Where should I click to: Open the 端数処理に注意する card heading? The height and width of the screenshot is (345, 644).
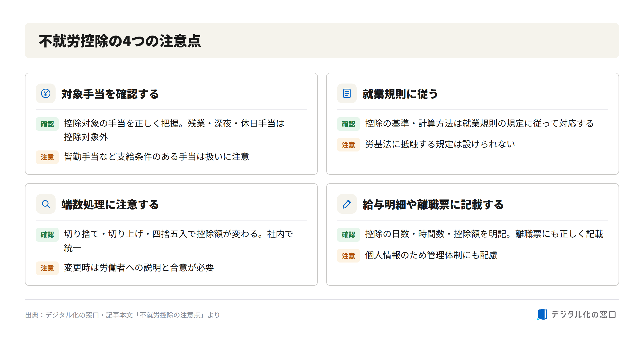110,204
